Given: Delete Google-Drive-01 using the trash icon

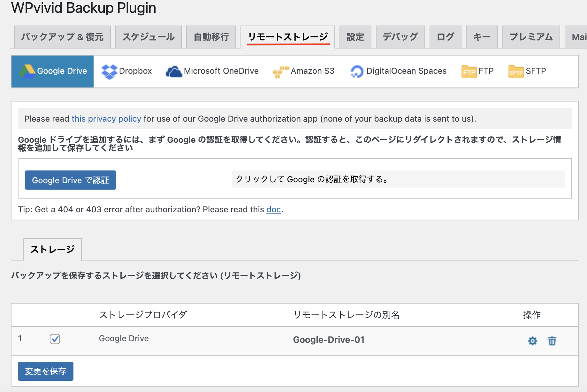Looking at the screenshot, I should pos(552,341).
